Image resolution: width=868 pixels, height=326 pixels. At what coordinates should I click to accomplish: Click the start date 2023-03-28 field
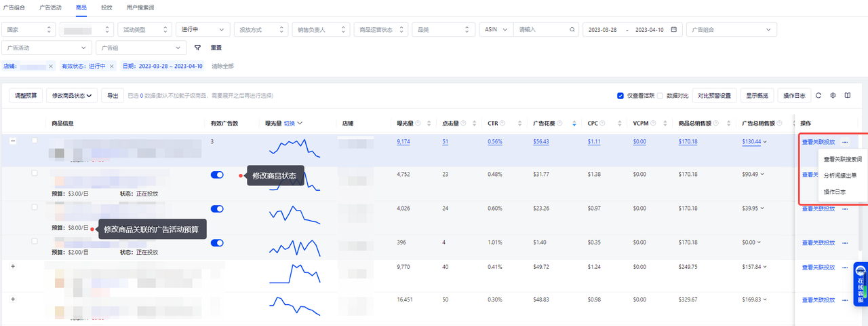(x=603, y=30)
